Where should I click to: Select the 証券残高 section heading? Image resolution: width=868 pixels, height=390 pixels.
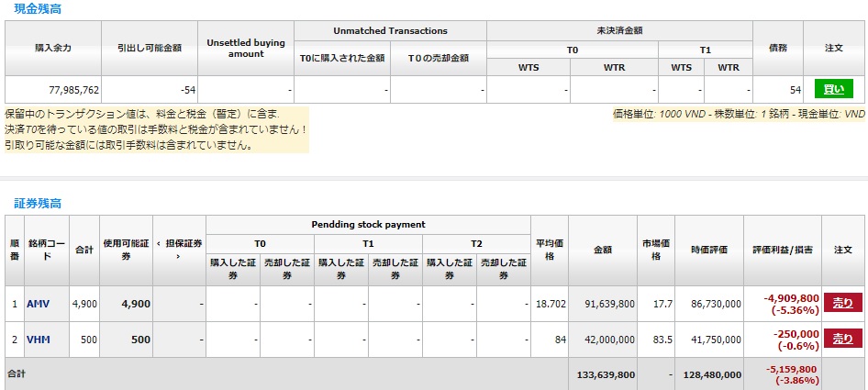click(39, 202)
